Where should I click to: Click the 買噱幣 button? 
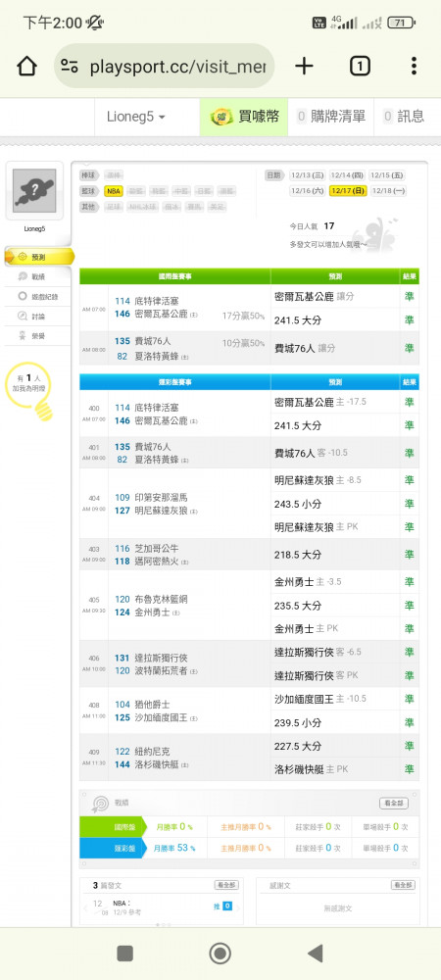244,117
